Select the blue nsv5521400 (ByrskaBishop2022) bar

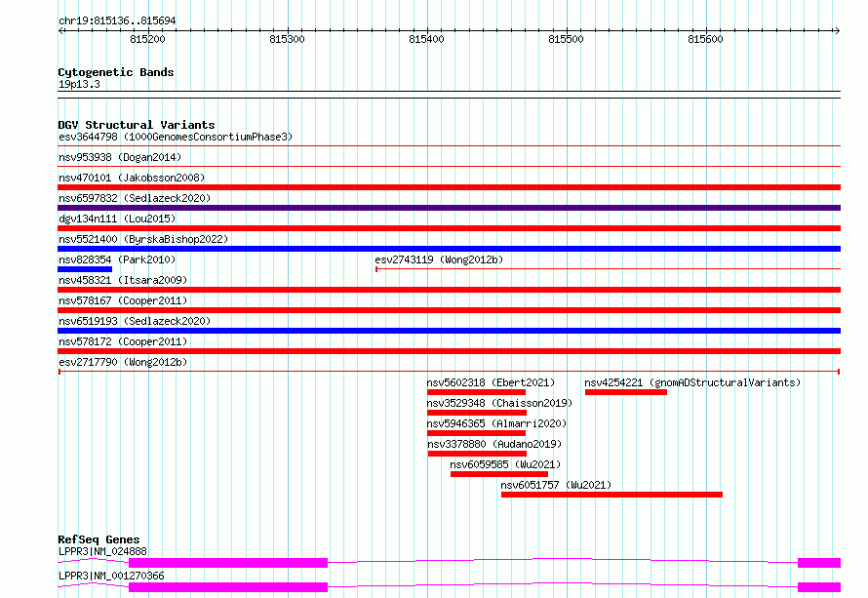[x=449, y=249]
